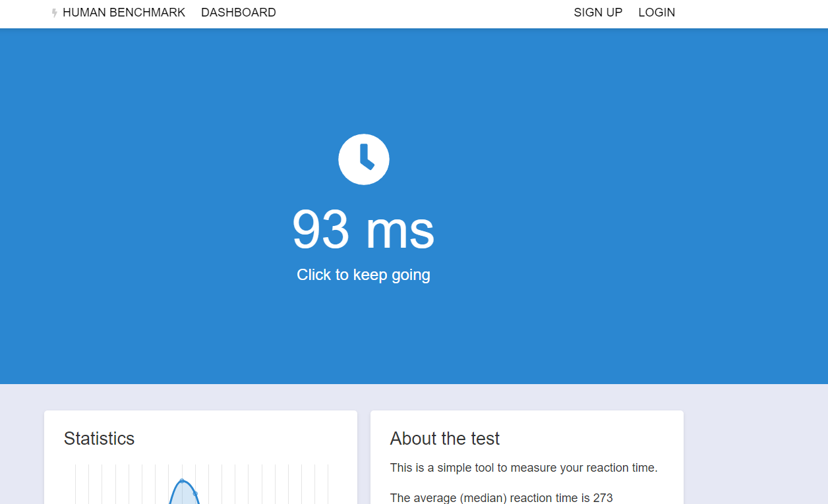This screenshot has width=828, height=504.
Task: Go to the DASHBOARD page
Action: click(239, 13)
